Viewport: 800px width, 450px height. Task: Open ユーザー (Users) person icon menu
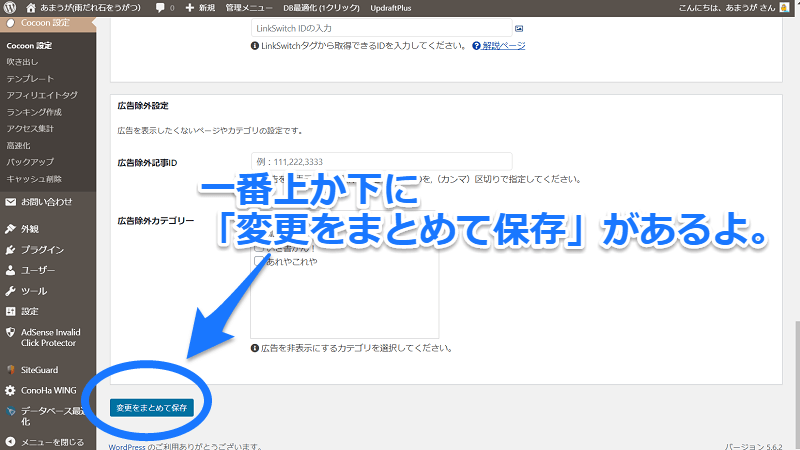coord(12,270)
